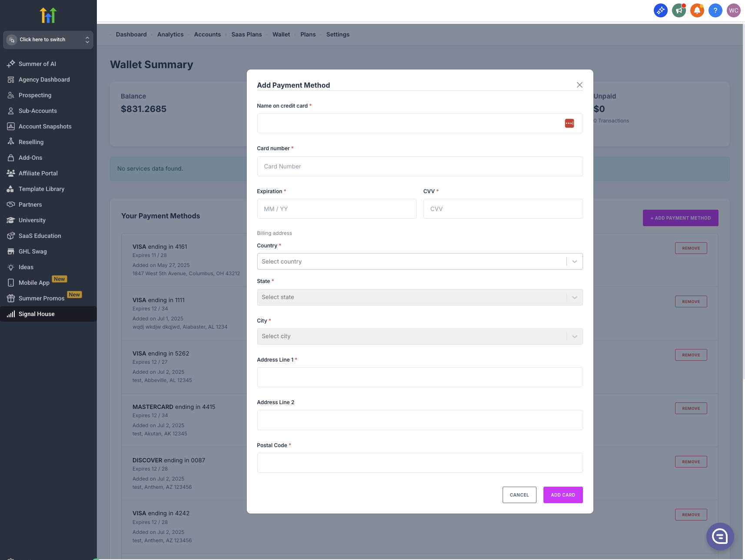Open the Click here to switch account selector
This screenshot has width=745, height=560.
[x=48, y=40]
